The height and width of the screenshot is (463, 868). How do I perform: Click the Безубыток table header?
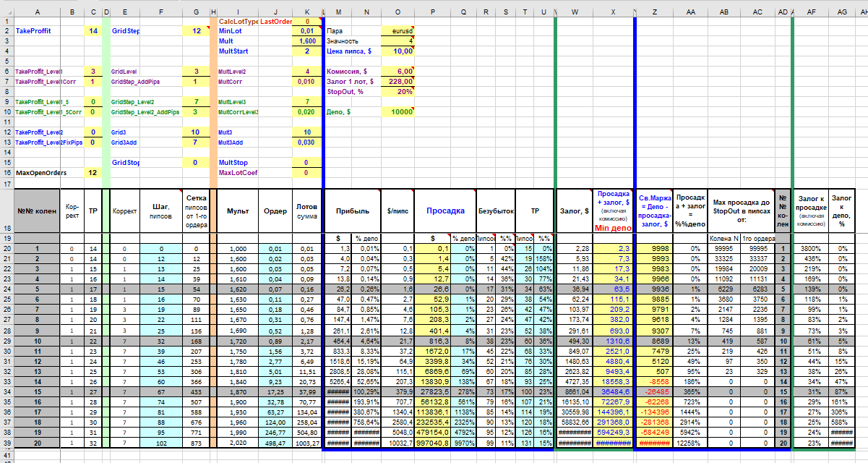click(x=495, y=211)
